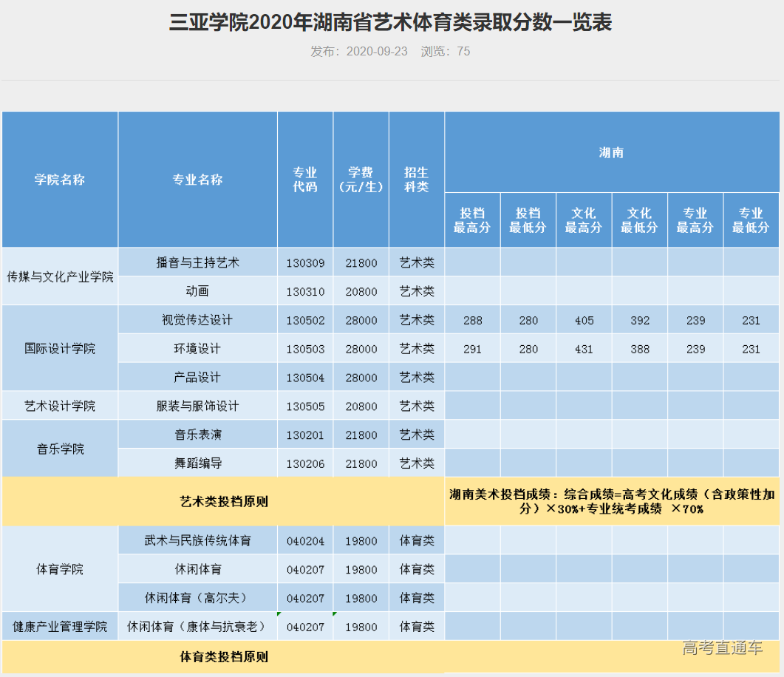Click the 体育类投档原则 yellow bar
This screenshot has width=784, height=677.
point(222,656)
